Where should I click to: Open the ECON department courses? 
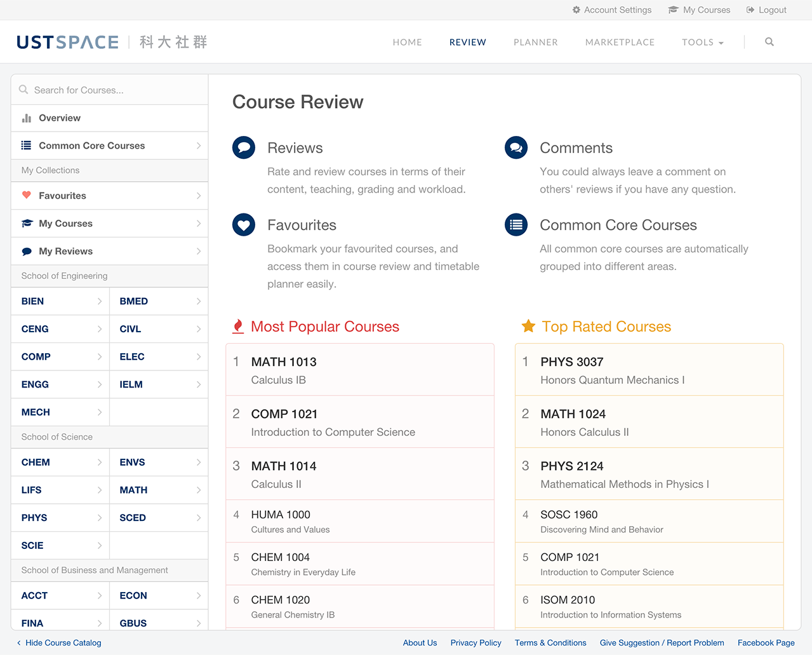(x=159, y=595)
